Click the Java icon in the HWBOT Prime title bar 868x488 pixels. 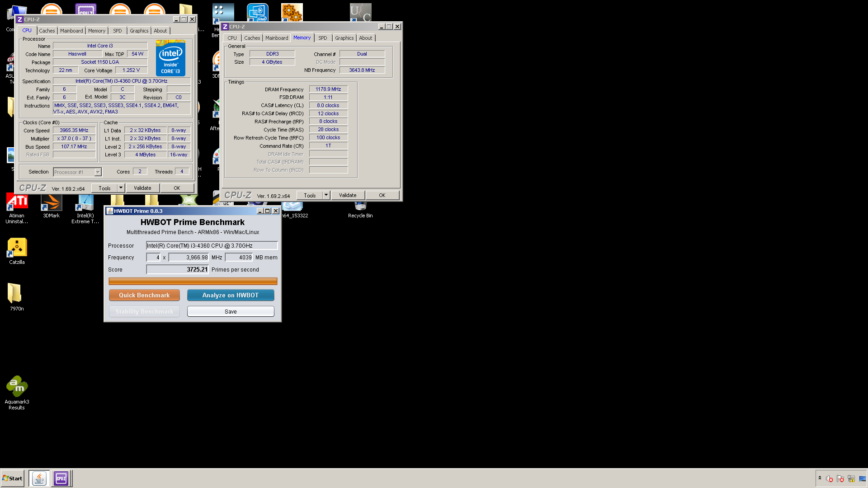(x=109, y=211)
